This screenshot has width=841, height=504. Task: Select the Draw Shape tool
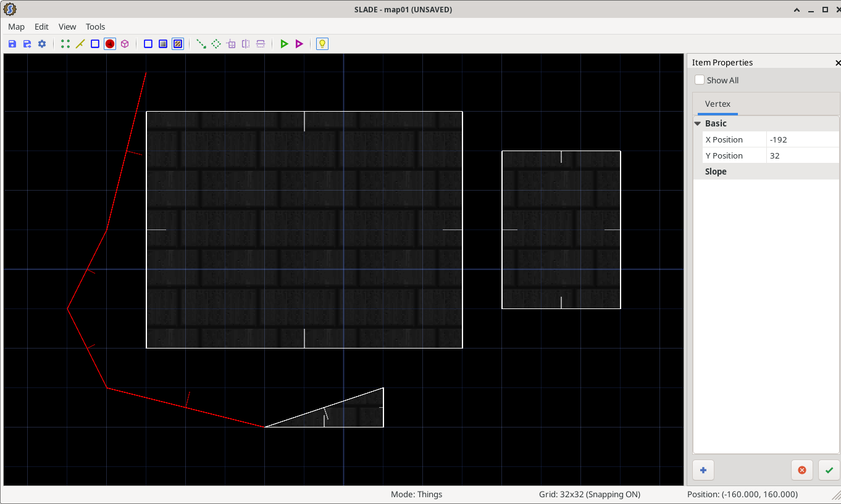216,44
